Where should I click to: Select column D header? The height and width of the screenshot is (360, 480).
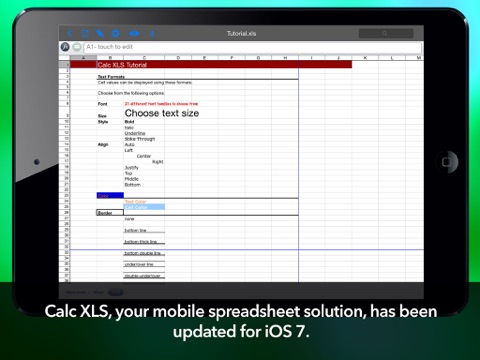[178, 58]
